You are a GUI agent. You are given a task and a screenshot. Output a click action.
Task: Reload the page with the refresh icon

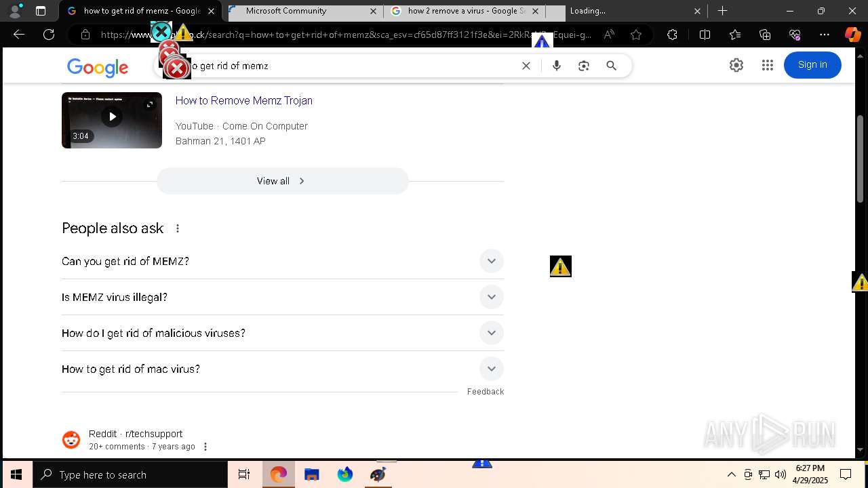coord(49,35)
